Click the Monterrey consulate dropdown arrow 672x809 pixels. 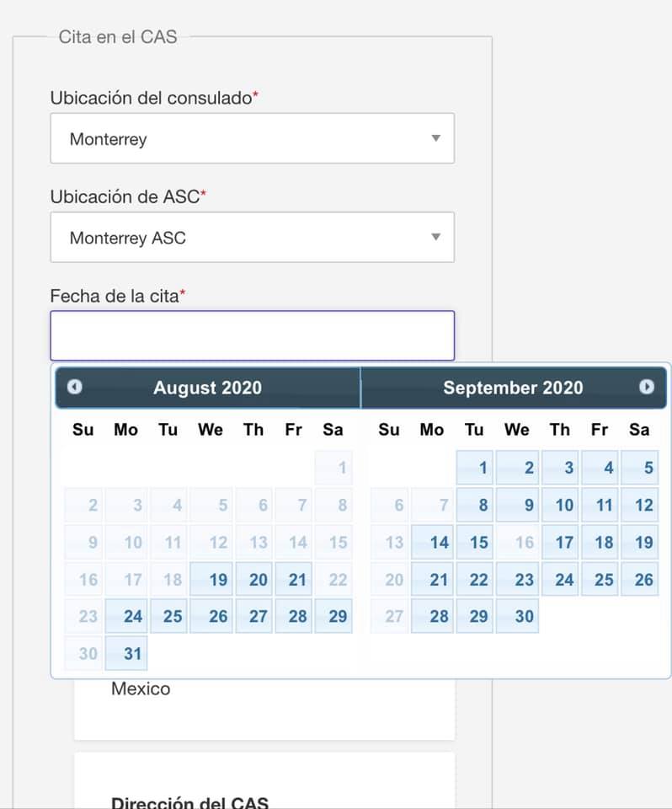(436, 138)
